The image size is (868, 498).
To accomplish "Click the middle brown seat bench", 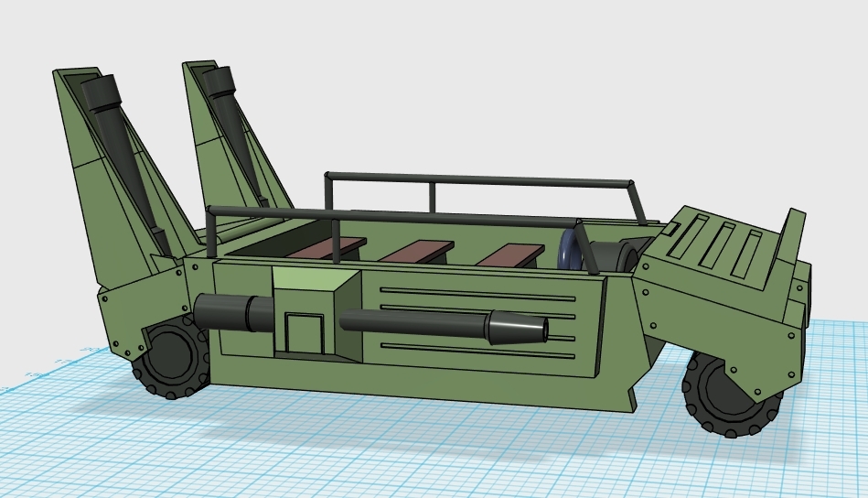I will click(x=417, y=251).
